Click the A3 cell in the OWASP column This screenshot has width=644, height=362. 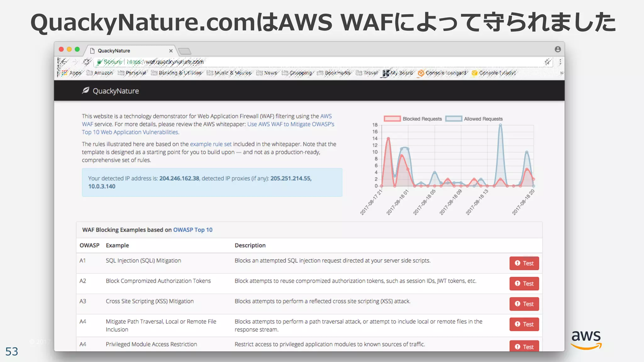click(83, 301)
